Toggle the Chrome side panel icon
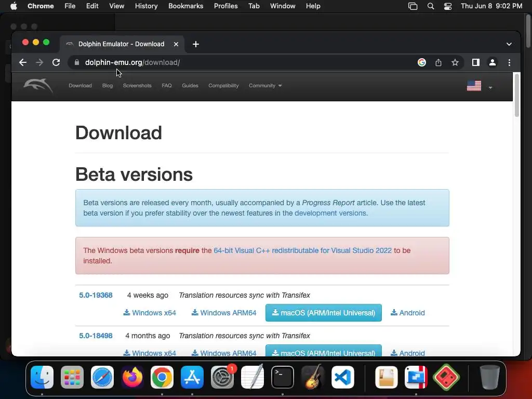The height and width of the screenshot is (399, 532). (476, 62)
